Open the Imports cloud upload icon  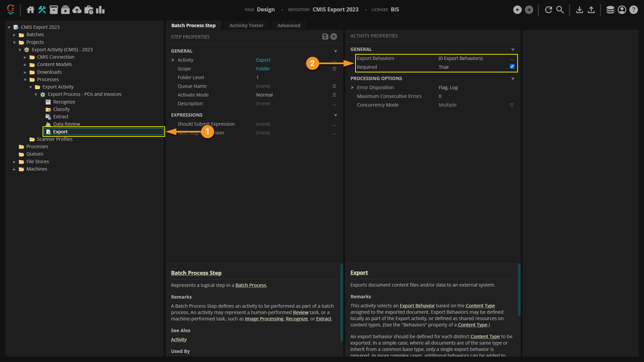point(77,10)
